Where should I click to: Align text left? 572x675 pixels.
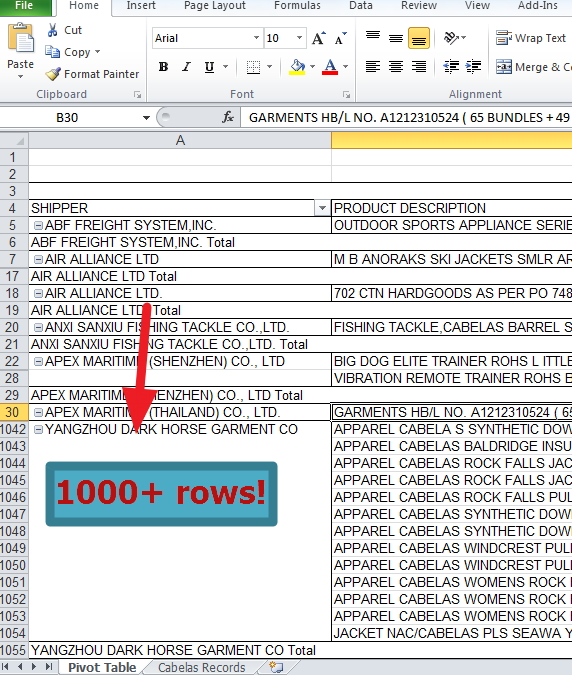click(x=373, y=67)
